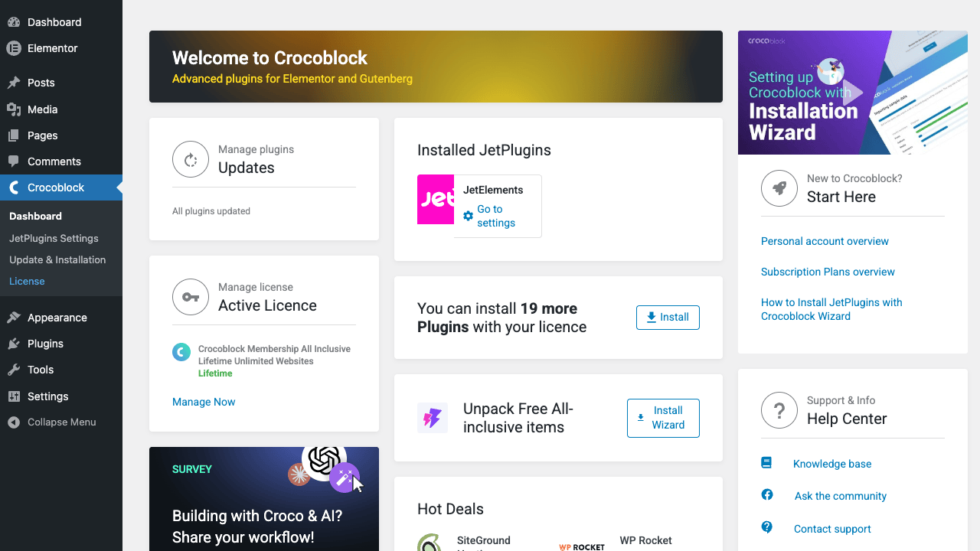This screenshot has width=980, height=551.
Task: Collapse the WordPress admin menu
Action: [x=61, y=422]
